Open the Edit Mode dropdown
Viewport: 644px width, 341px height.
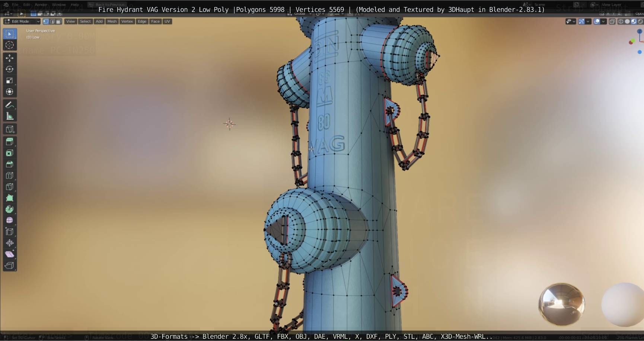22,22
